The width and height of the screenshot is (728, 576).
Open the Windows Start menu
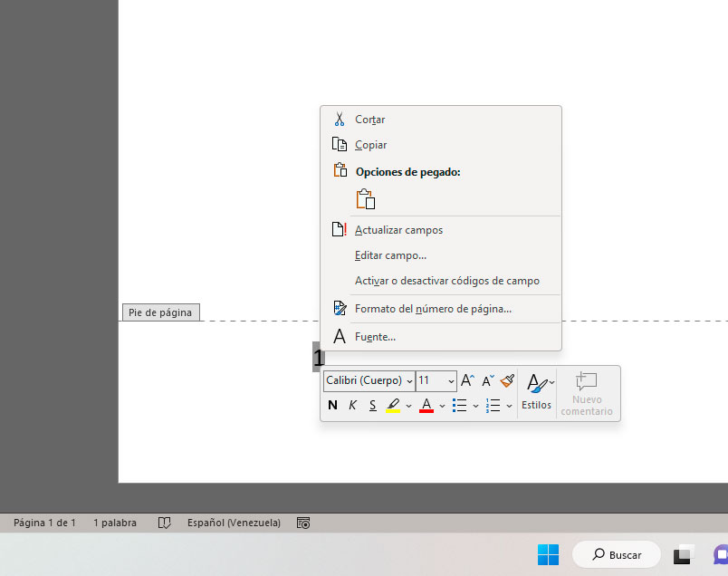click(x=548, y=554)
